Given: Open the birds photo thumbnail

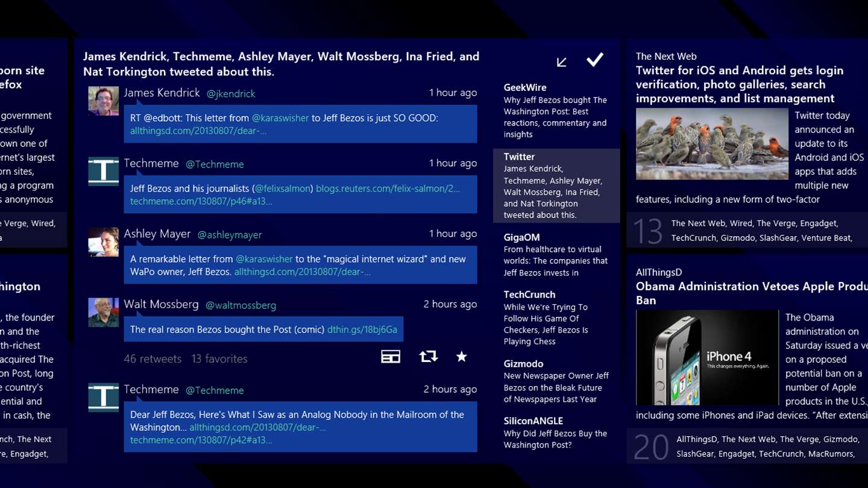Looking at the screenshot, I should tap(712, 144).
